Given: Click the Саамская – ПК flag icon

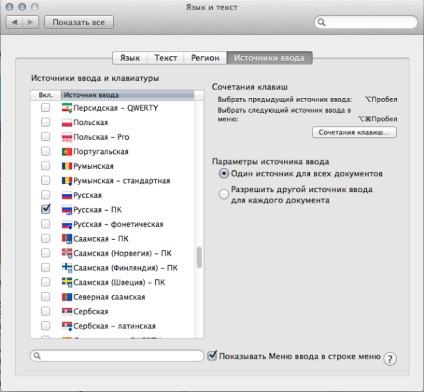Looking at the screenshot, I should coord(67,239).
